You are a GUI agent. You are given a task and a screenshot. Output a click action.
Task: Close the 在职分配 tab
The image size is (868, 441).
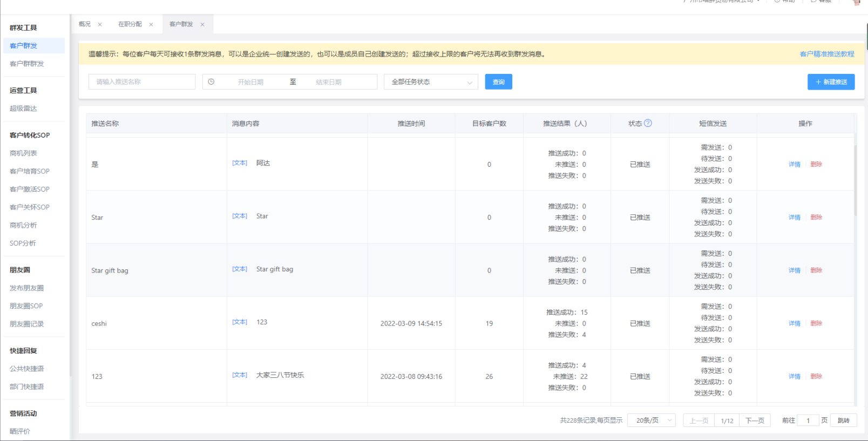[151, 24]
